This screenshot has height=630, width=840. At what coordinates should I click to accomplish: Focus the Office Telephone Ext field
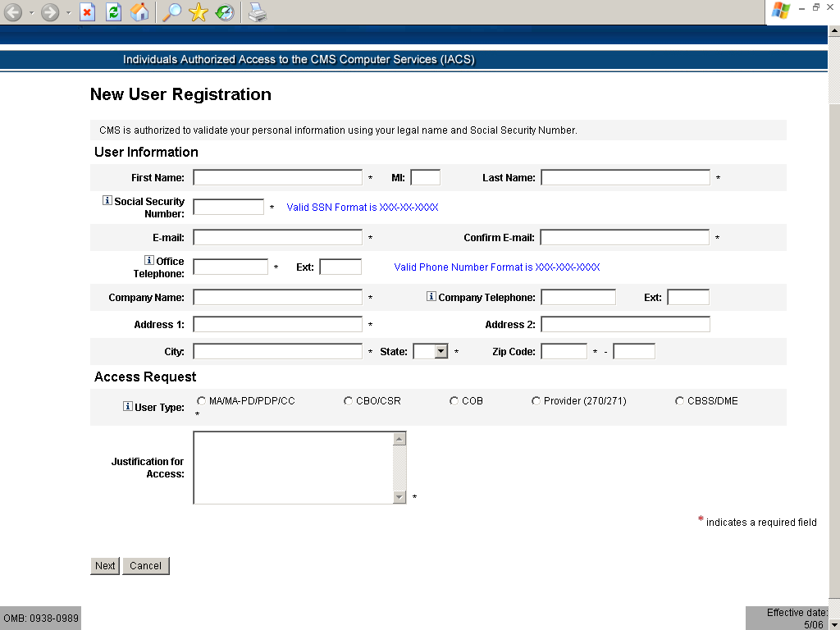(x=340, y=267)
